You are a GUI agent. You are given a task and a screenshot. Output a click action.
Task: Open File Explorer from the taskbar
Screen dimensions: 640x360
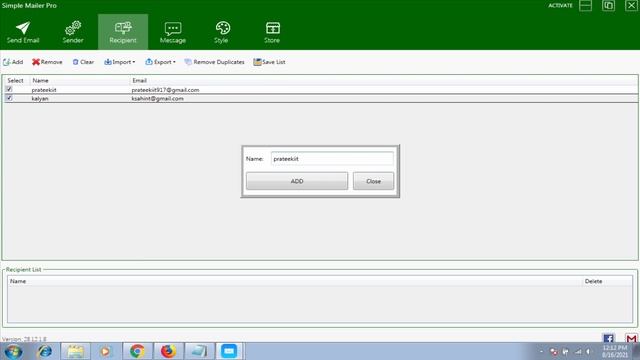click(x=76, y=351)
